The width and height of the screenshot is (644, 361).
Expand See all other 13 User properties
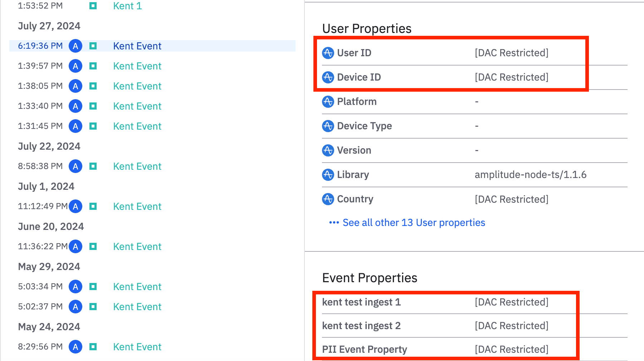click(x=414, y=223)
